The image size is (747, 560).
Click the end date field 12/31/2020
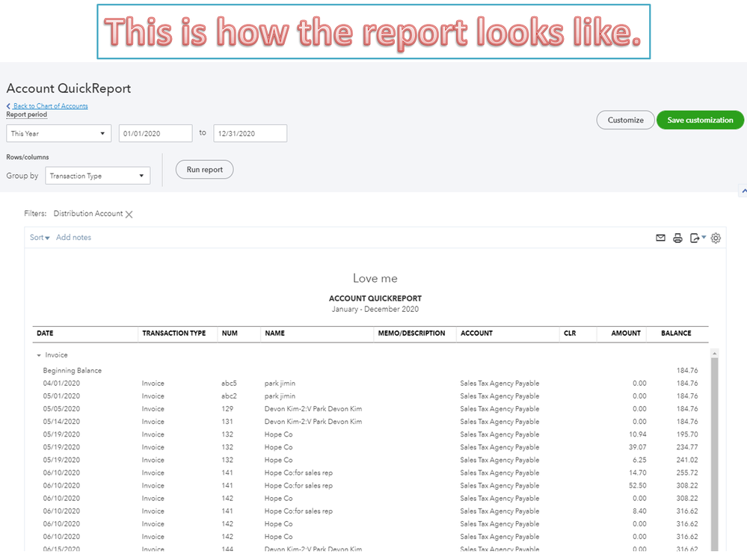pos(250,133)
